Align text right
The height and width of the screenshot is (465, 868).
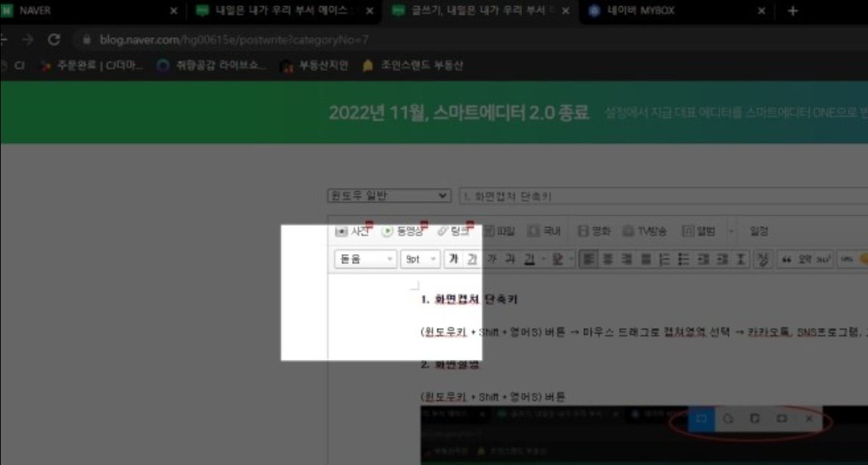coord(626,259)
